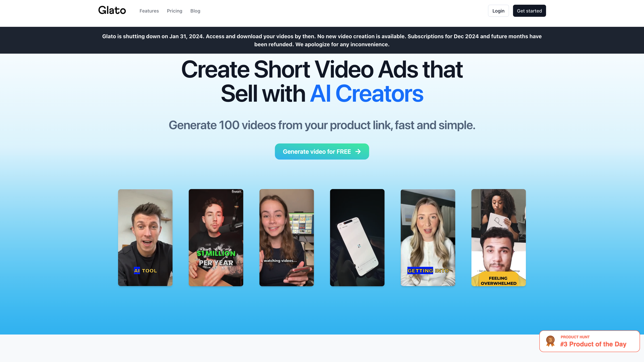Click the AI Creators headline text
The width and height of the screenshot is (644, 362).
click(x=366, y=93)
